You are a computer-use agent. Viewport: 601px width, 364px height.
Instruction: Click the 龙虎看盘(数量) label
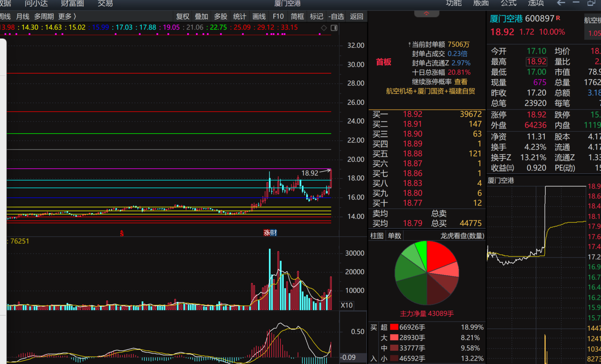click(x=462, y=236)
